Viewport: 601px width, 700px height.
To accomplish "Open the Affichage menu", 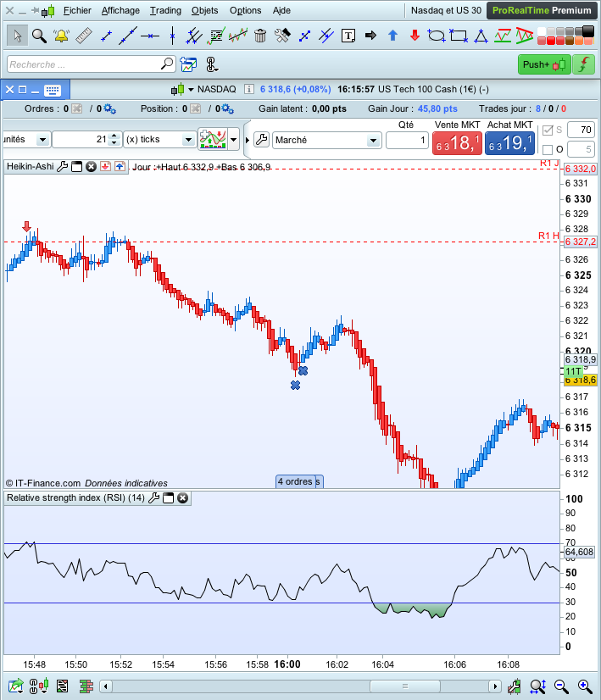I will 120,10.
